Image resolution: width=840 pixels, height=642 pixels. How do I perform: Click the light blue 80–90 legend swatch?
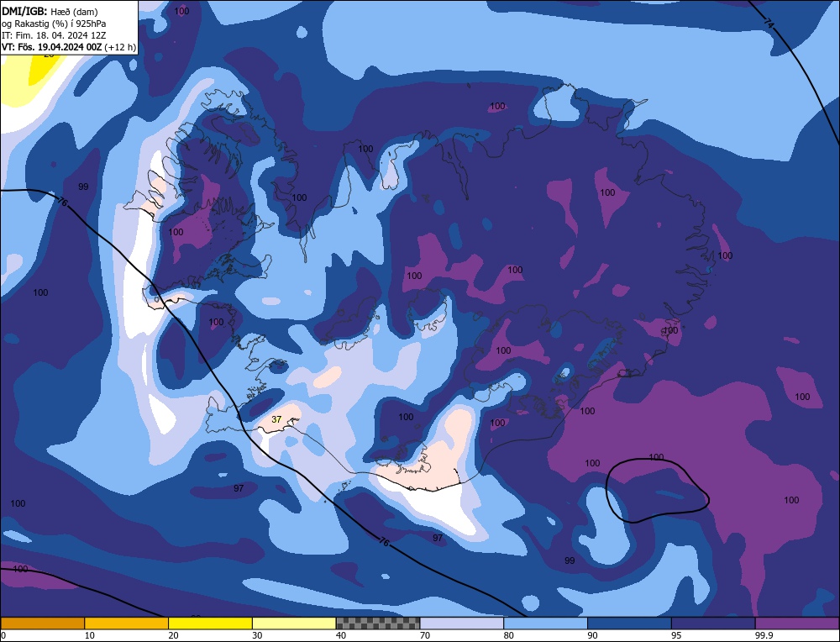(545, 623)
